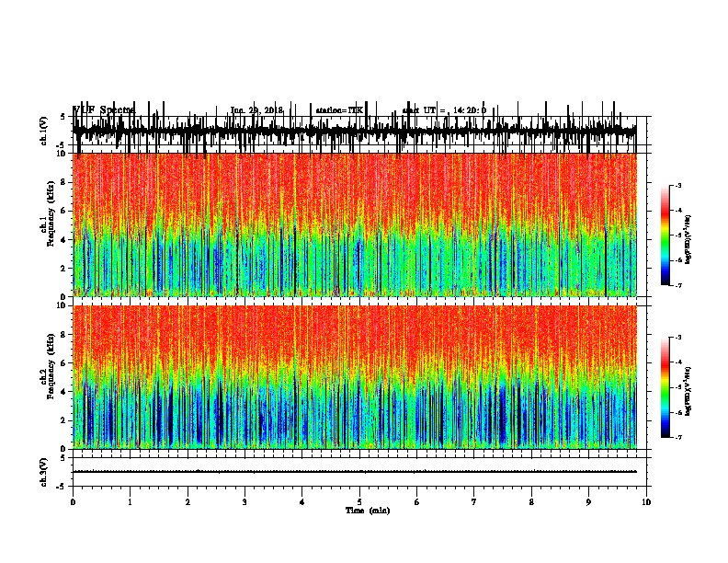The height and width of the screenshot is (563, 728).
Task: Click the ch.3(V) axis label
Action: tap(44, 472)
